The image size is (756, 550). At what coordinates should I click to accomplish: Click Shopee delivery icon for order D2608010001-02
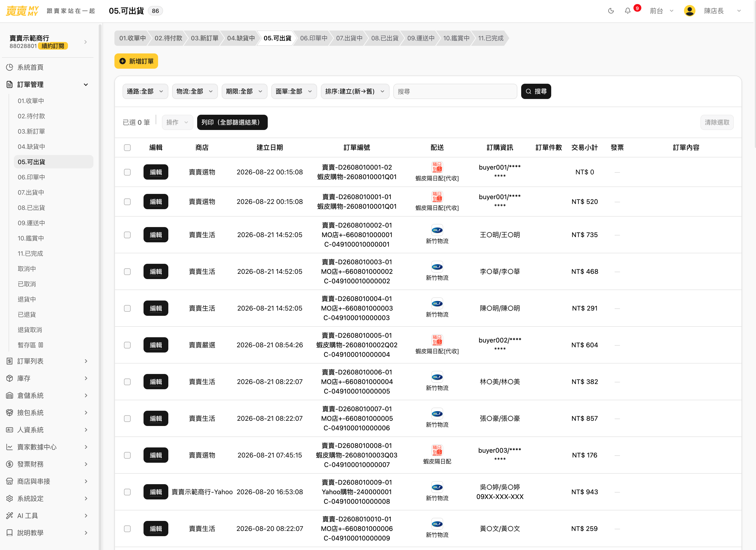(x=437, y=167)
